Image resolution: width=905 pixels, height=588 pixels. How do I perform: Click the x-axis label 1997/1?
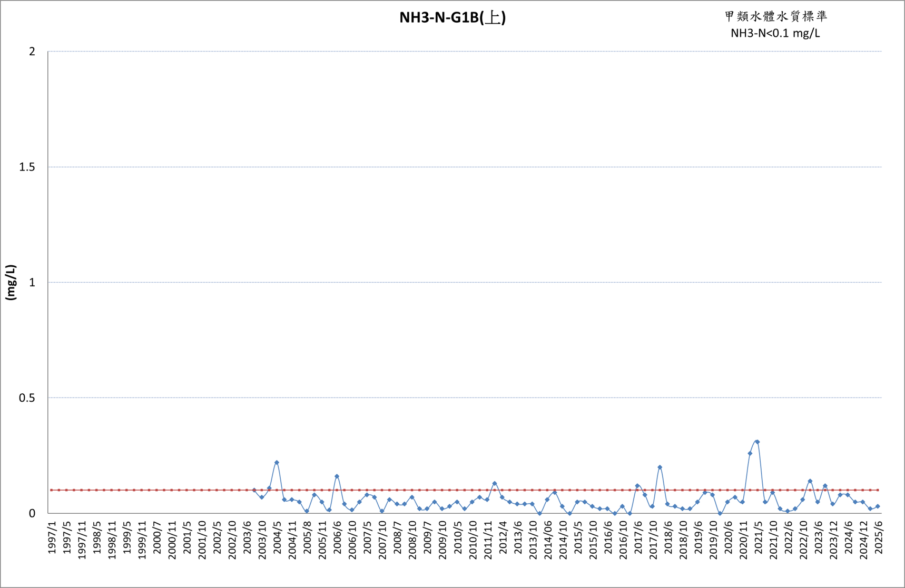click(x=52, y=537)
